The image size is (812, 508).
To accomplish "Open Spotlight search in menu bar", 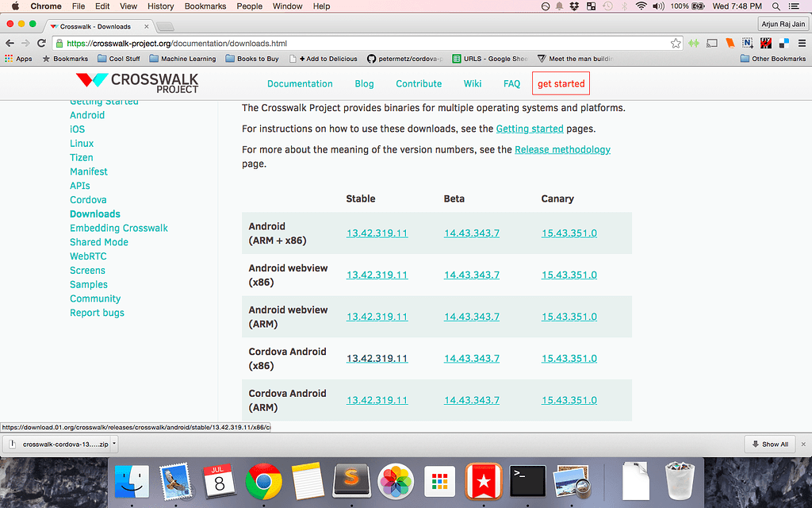I will pos(776,6).
